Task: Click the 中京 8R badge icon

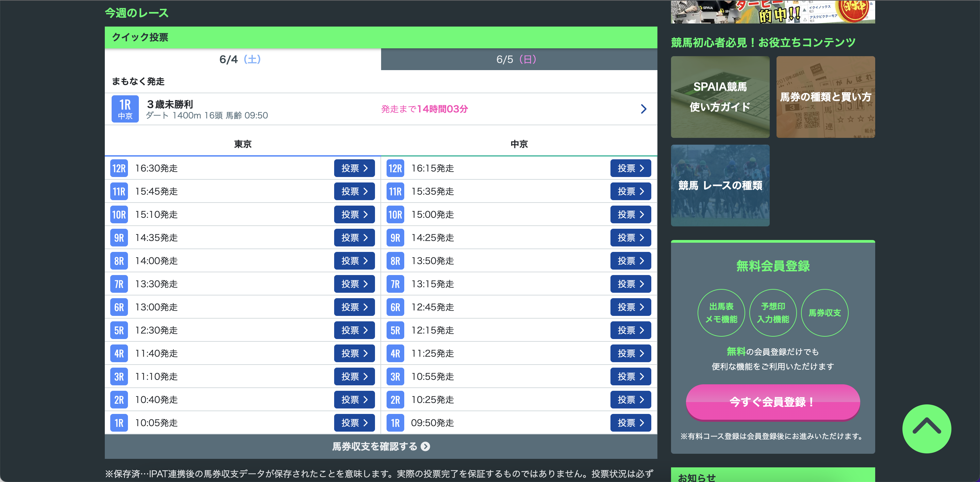Action: (x=395, y=261)
